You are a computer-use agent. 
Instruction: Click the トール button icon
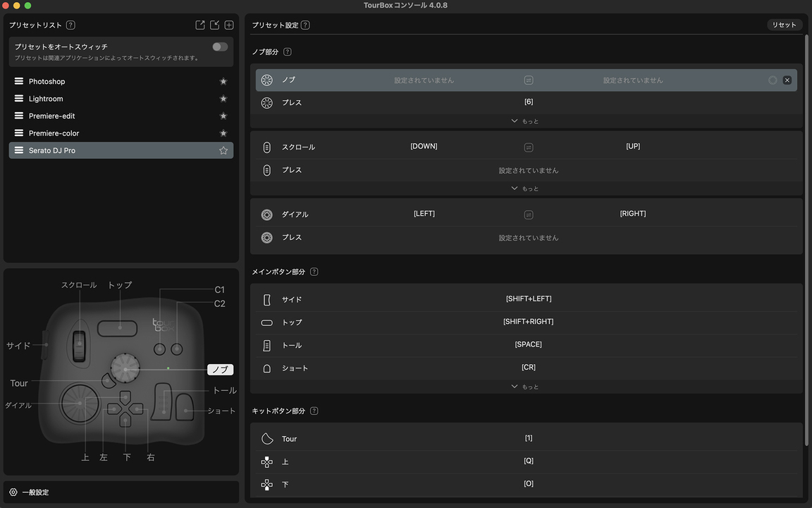(266, 345)
